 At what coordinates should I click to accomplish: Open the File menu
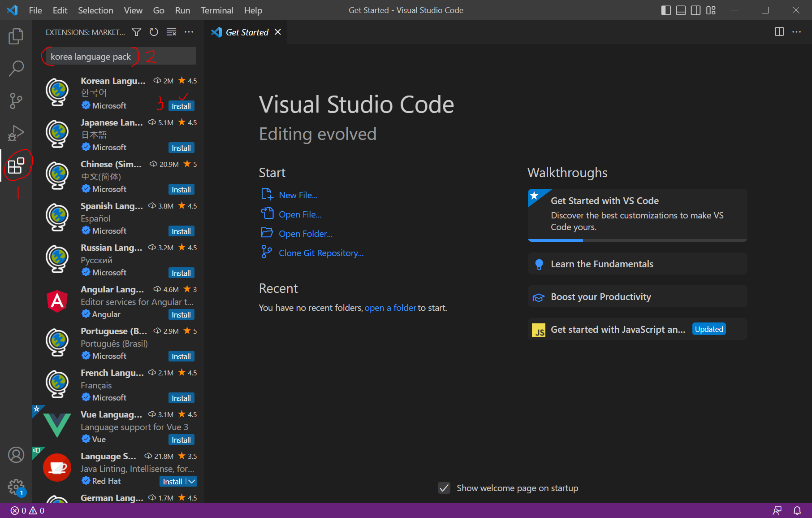click(35, 10)
